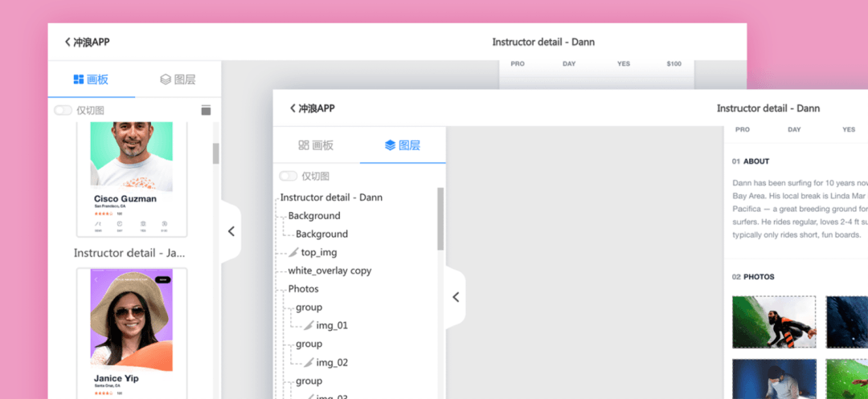The image size is (868, 399).
Task: Select 图层 tab in back window
Action: click(178, 79)
